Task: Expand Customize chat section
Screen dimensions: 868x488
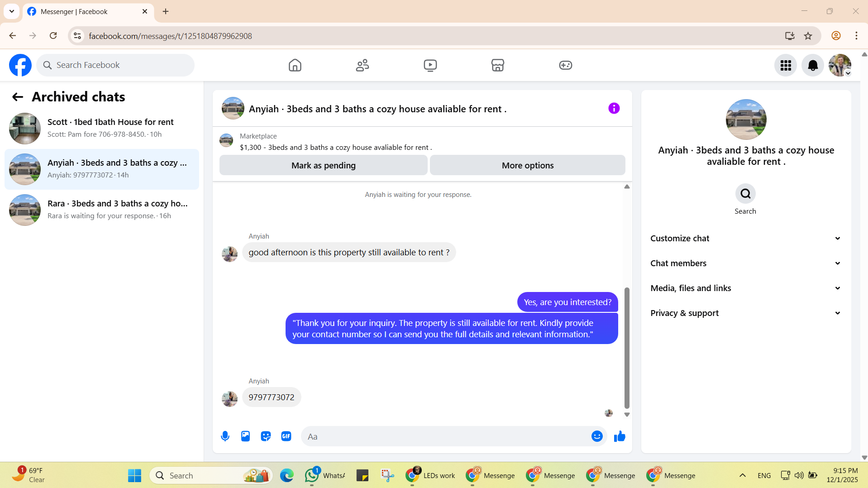Action: pos(745,239)
